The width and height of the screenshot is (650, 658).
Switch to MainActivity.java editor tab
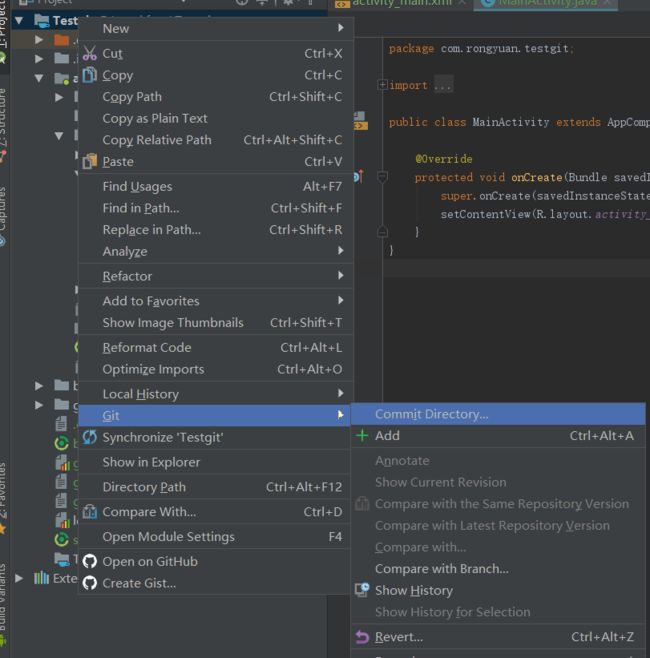pyautogui.click(x=547, y=3)
